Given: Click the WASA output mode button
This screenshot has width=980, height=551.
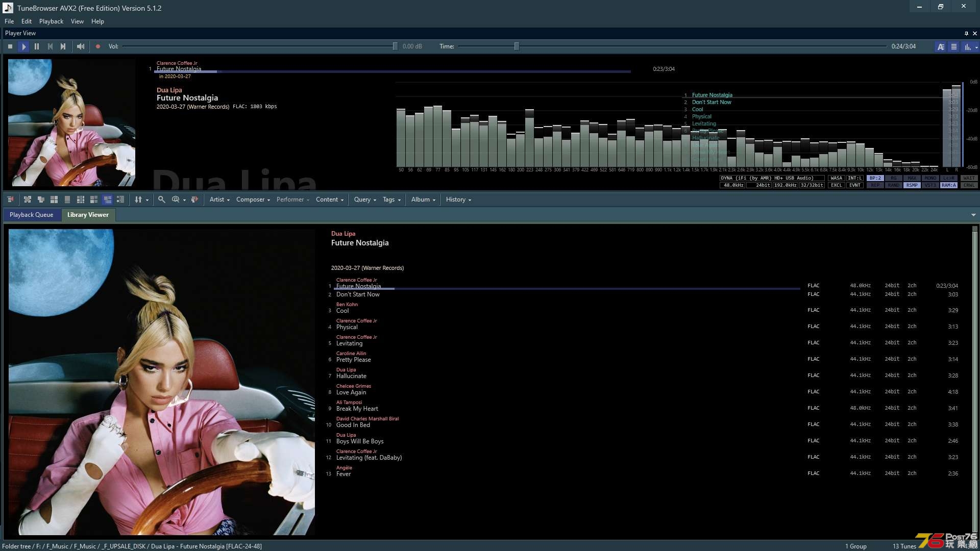Looking at the screenshot, I should pos(837,178).
